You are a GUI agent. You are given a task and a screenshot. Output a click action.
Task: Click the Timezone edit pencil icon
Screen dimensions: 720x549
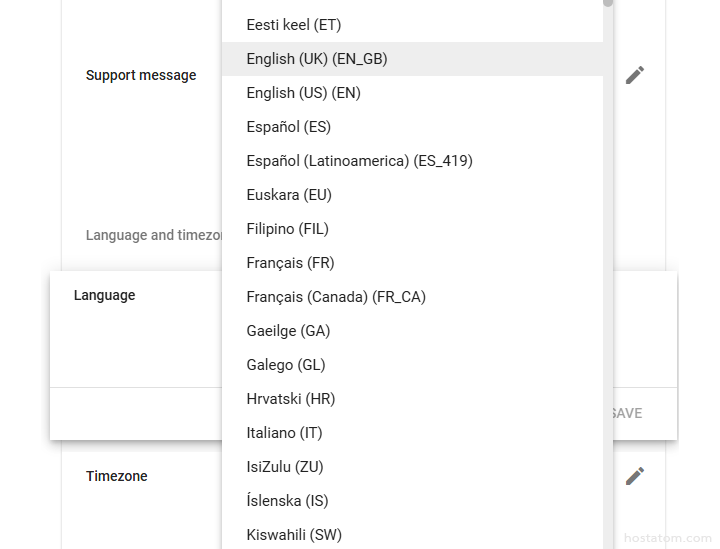pos(635,476)
